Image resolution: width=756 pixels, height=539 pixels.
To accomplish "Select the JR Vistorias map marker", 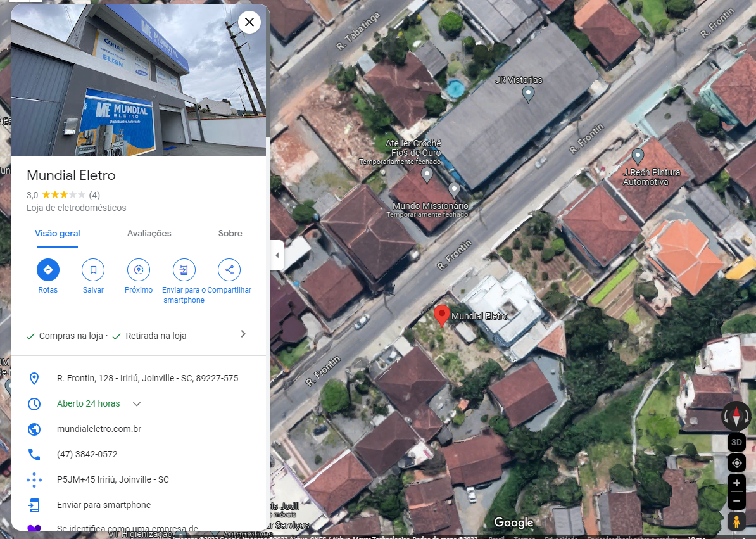I will pos(529,94).
